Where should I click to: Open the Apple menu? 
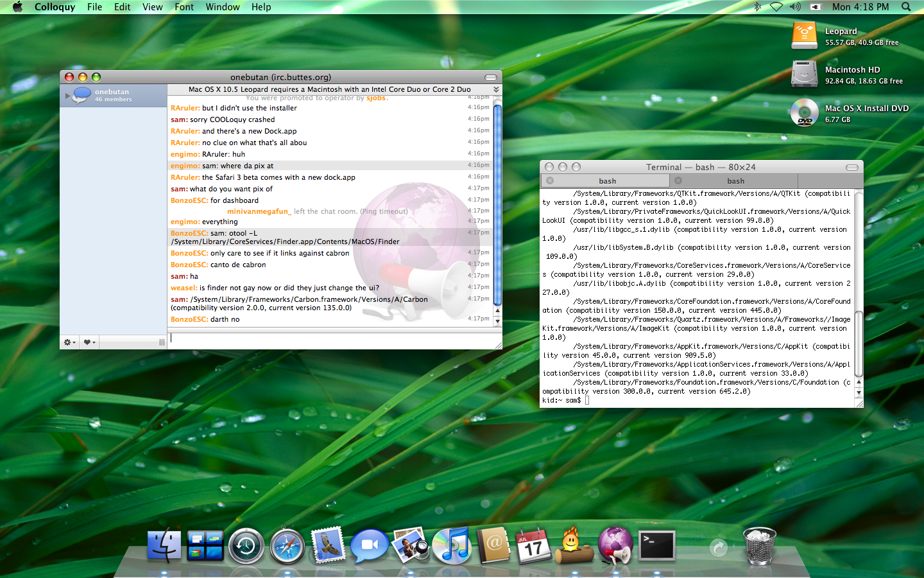[17, 7]
